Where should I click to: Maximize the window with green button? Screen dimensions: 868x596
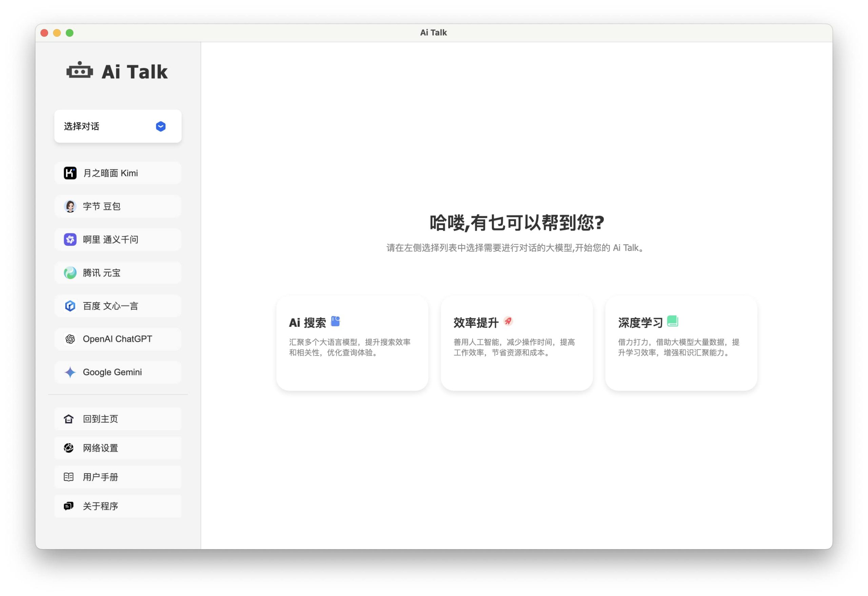click(x=70, y=33)
